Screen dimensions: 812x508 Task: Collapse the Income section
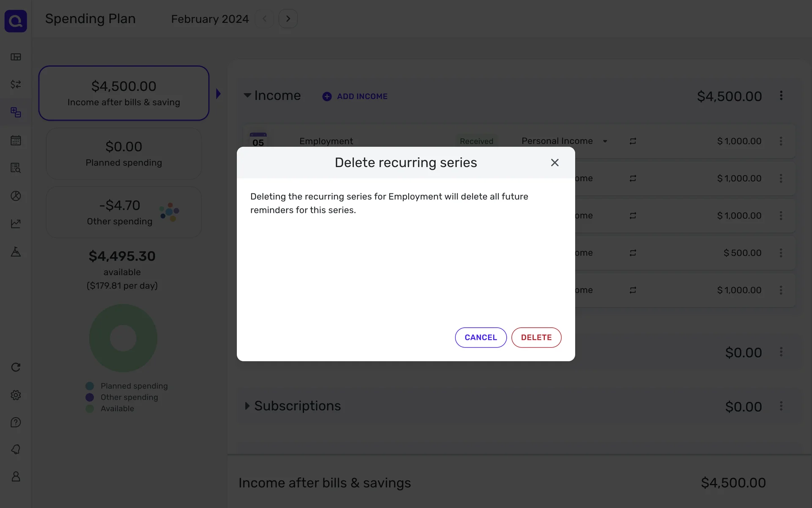coord(247,95)
